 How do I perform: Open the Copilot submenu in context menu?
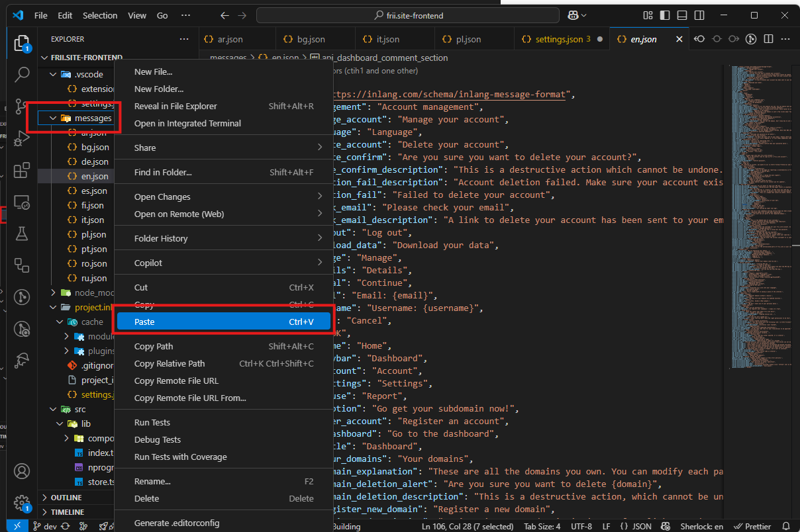pyautogui.click(x=223, y=263)
